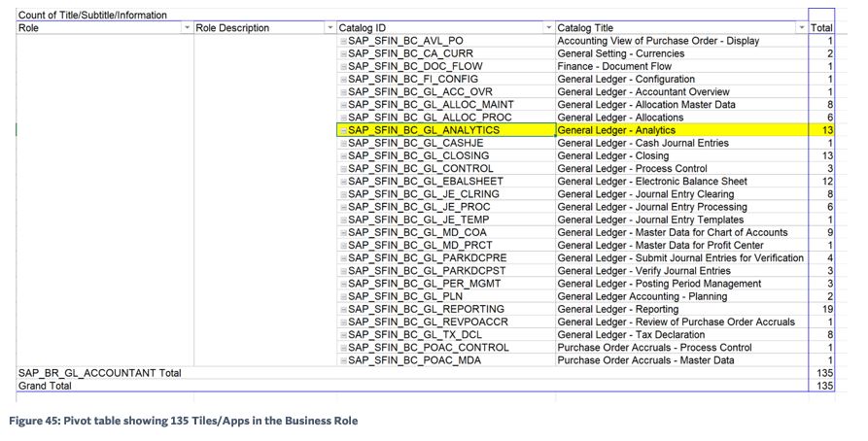Collapse the SAP_SFIN_BC_GL_REPORTING row
This screenshot has width=868, height=441.
(x=343, y=309)
